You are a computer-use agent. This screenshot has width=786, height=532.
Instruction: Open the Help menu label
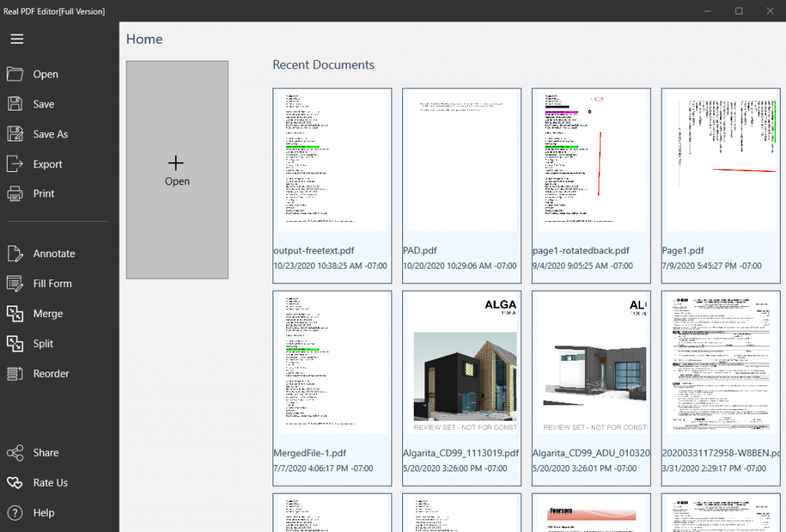coord(44,513)
